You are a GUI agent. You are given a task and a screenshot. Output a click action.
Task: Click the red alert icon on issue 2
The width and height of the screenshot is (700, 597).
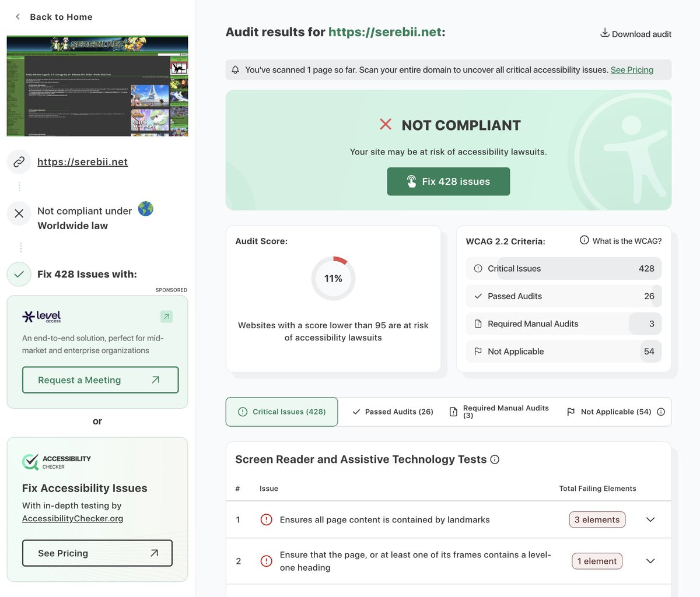coord(267,561)
